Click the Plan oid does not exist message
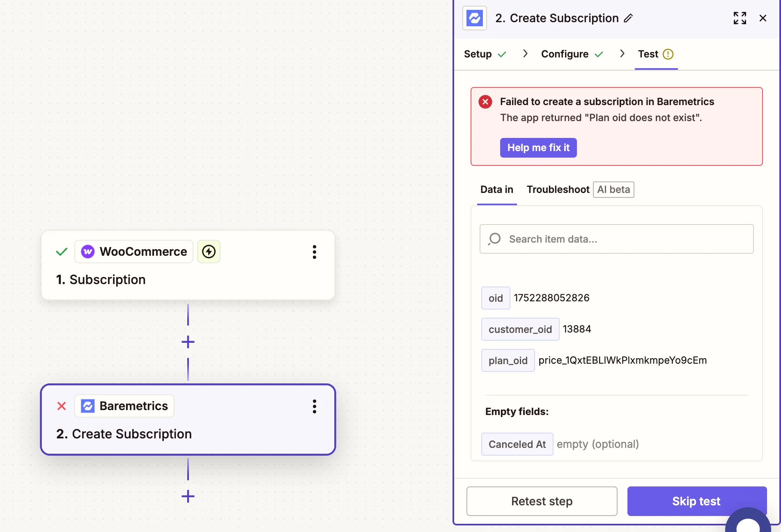Image resolution: width=781 pixels, height=532 pixels. click(601, 118)
